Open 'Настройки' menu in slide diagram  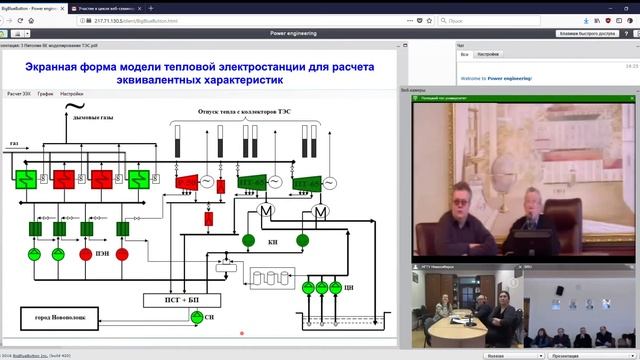(x=71, y=93)
